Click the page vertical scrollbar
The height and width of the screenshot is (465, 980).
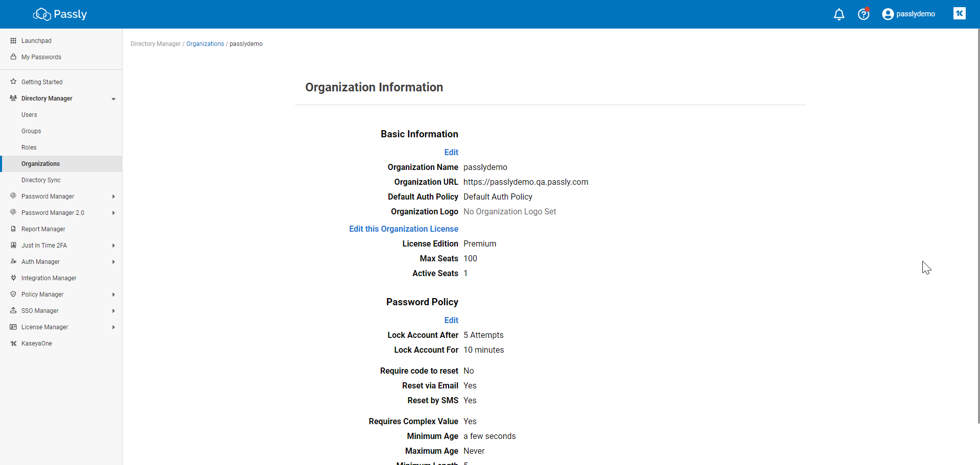click(x=978, y=226)
